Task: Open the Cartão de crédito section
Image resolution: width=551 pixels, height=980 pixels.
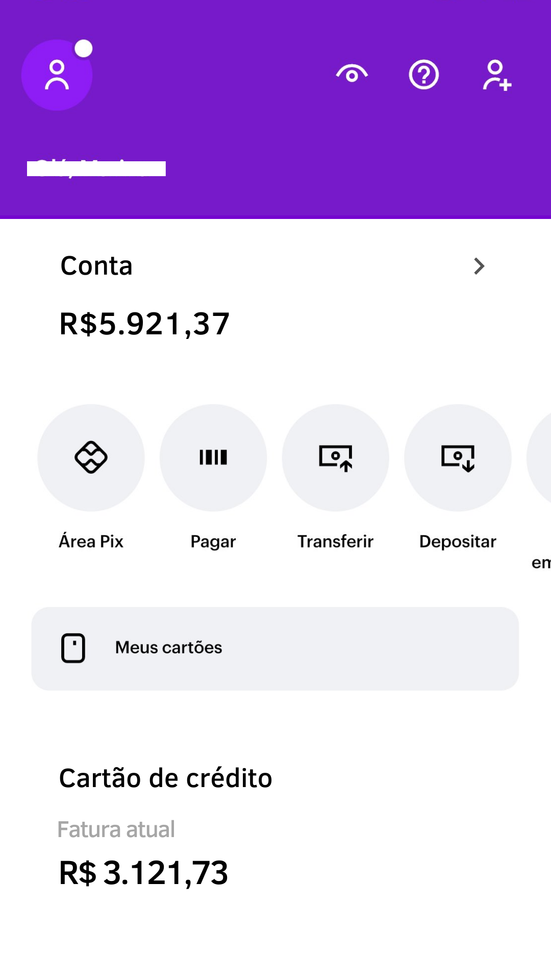Action: (165, 778)
